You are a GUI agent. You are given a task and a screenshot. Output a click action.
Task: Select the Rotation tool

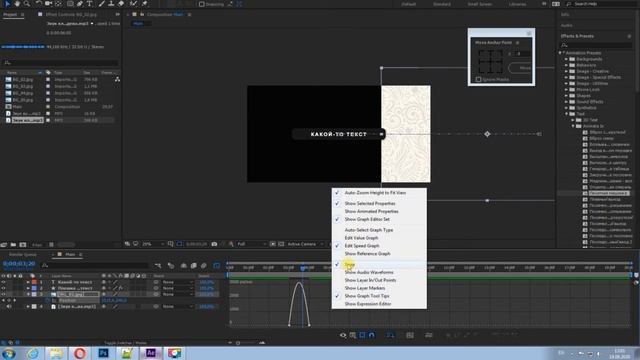pyautogui.click(x=38, y=4)
